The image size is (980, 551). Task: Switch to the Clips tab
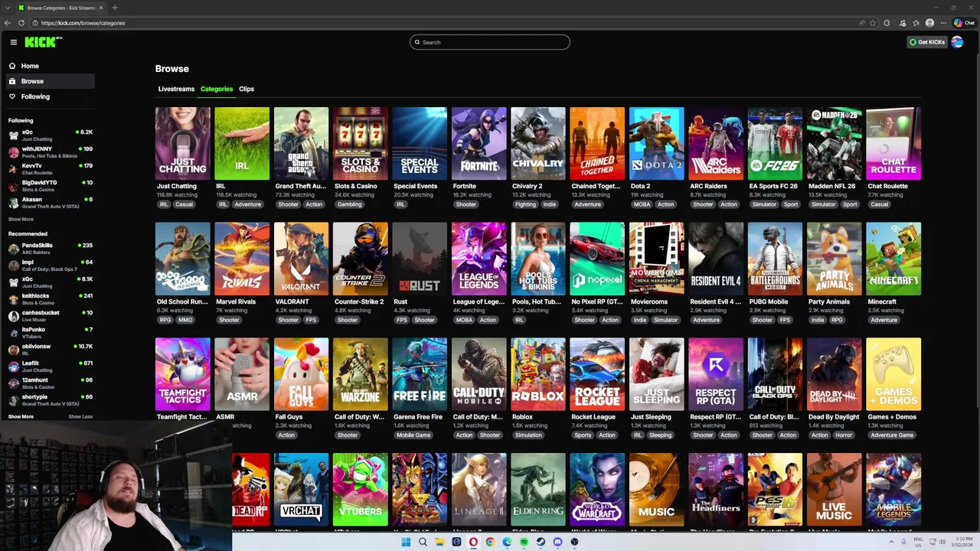point(247,89)
